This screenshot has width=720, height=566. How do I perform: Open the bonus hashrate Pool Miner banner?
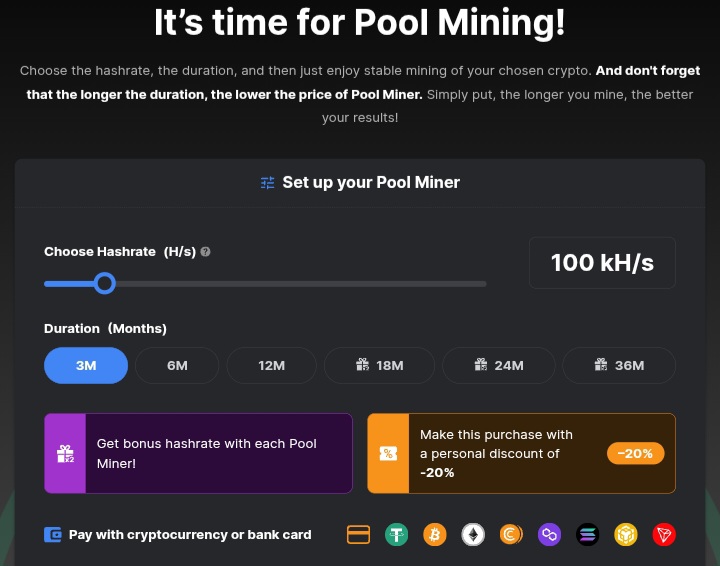click(x=198, y=453)
